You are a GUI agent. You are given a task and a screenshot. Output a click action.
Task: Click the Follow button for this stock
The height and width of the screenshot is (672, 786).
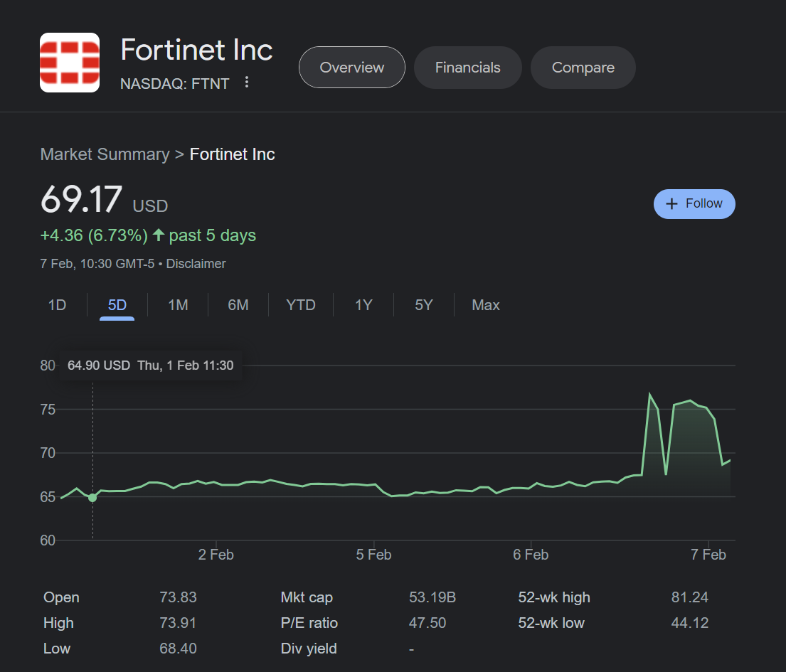click(694, 204)
